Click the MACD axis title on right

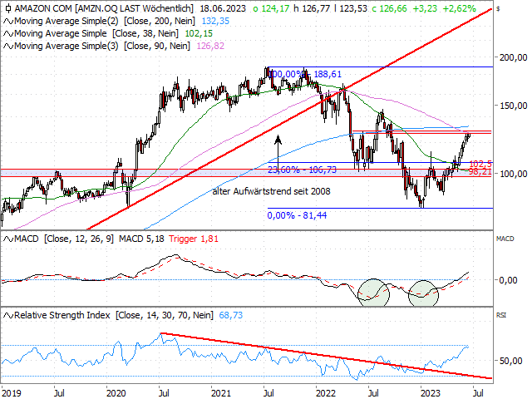(505, 239)
